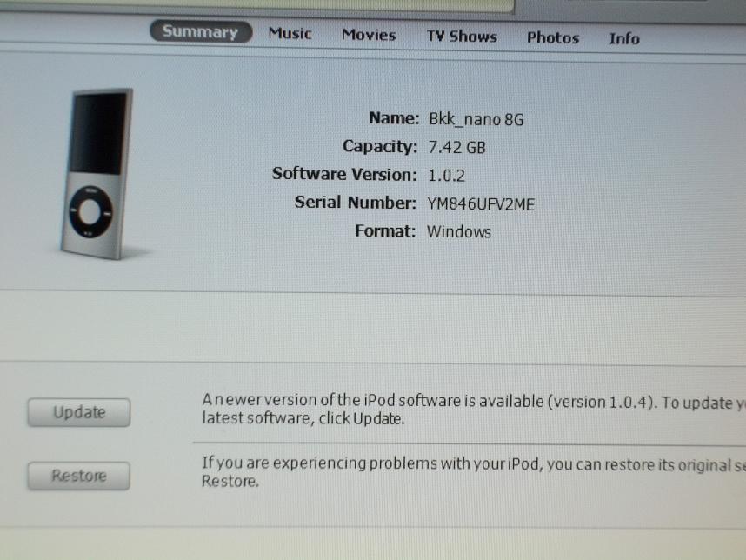Image resolution: width=746 pixels, height=560 pixels.
Task: Open the Photos tab
Action: [552, 37]
